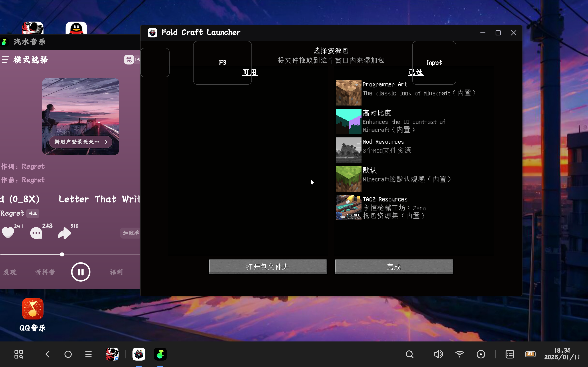Select the TACZ Resources pack icon

click(349, 208)
